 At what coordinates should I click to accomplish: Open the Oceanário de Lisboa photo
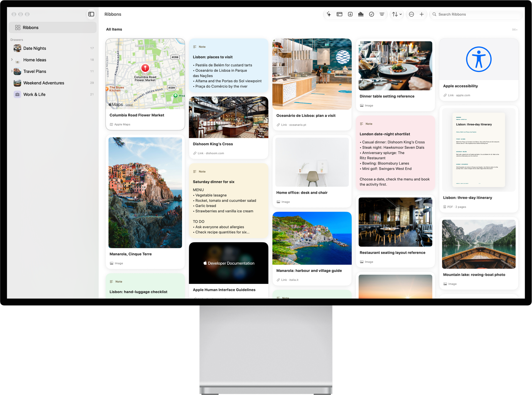click(312, 74)
